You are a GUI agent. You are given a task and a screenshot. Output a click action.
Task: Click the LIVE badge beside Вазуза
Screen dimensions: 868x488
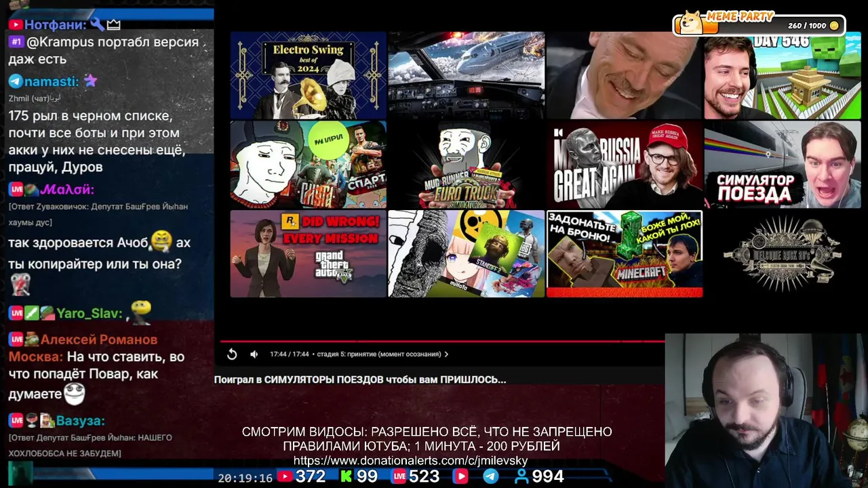point(16,420)
